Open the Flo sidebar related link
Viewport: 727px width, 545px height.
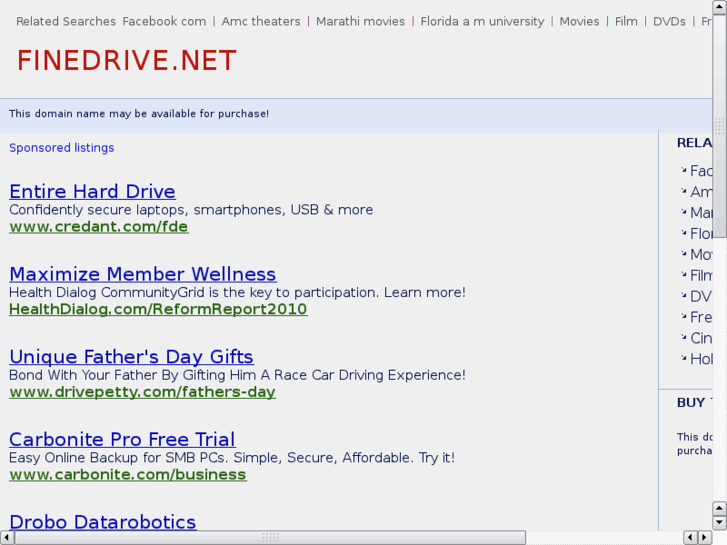tap(701, 233)
